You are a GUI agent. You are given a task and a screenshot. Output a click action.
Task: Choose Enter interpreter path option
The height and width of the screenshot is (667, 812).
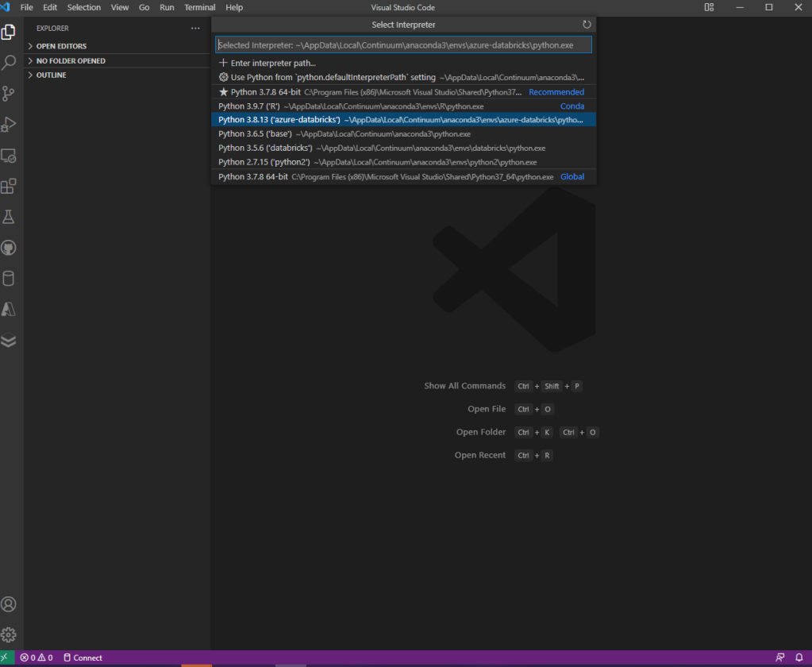point(272,64)
